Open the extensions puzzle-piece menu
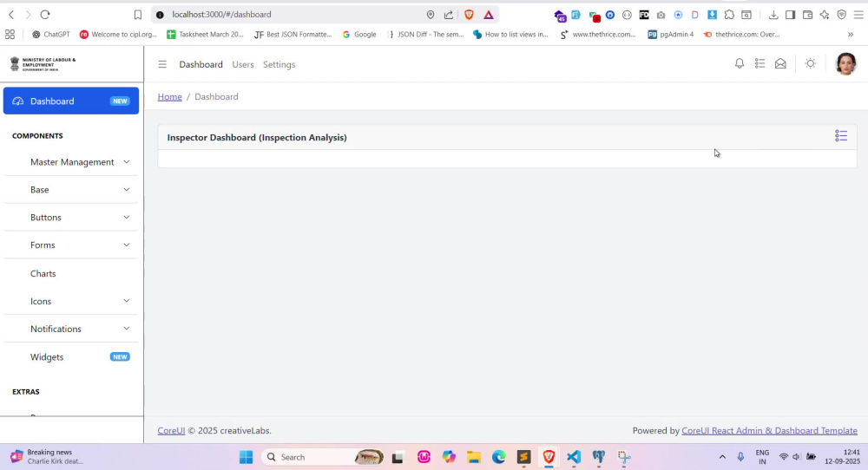The width and height of the screenshot is (868, 470). (729, 15)
